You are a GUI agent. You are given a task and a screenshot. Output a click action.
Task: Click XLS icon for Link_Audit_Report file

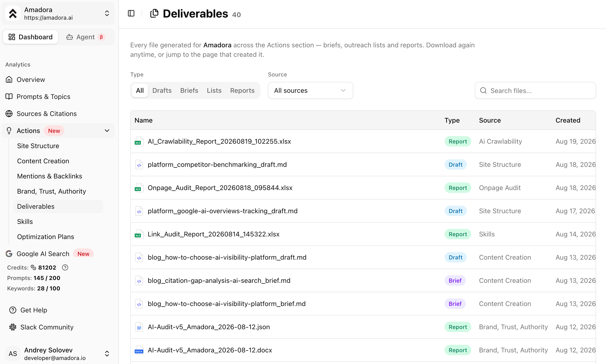click(x=139, y=234)
